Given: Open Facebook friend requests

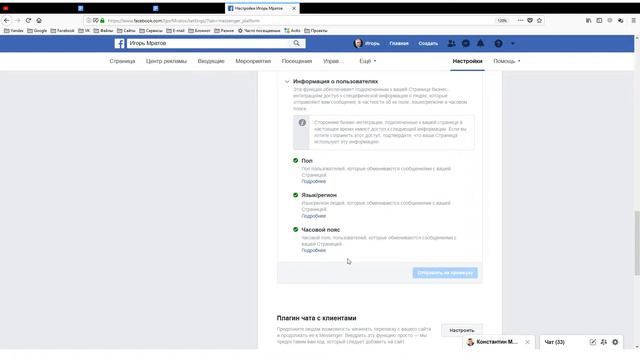Looking at the screenshot, I should 451,43.
